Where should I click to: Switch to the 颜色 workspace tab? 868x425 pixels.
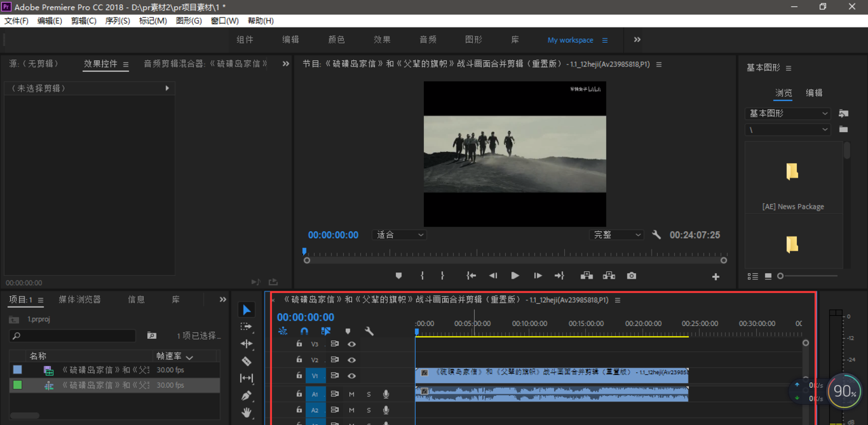pyautogui.click(x=336, y=40)
